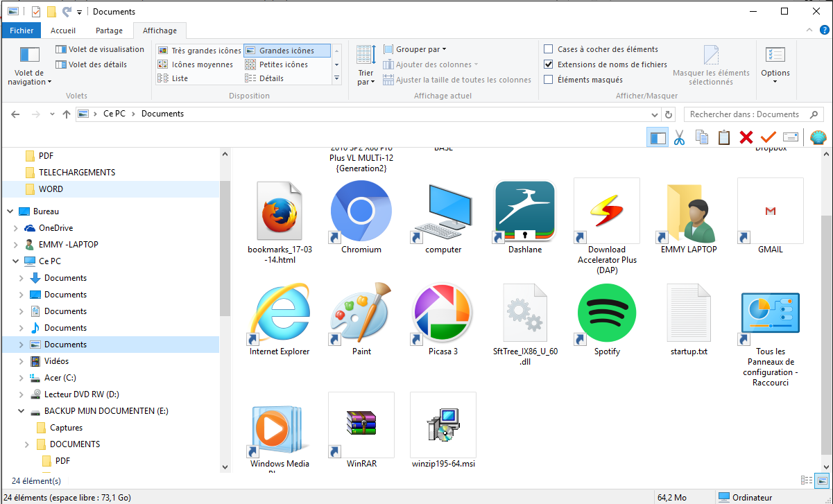The width and height of the screenshot is (833, 504).
Task: Select Lecteur DVD RW (D:) in tree
Action: click(x=81, y=394)
